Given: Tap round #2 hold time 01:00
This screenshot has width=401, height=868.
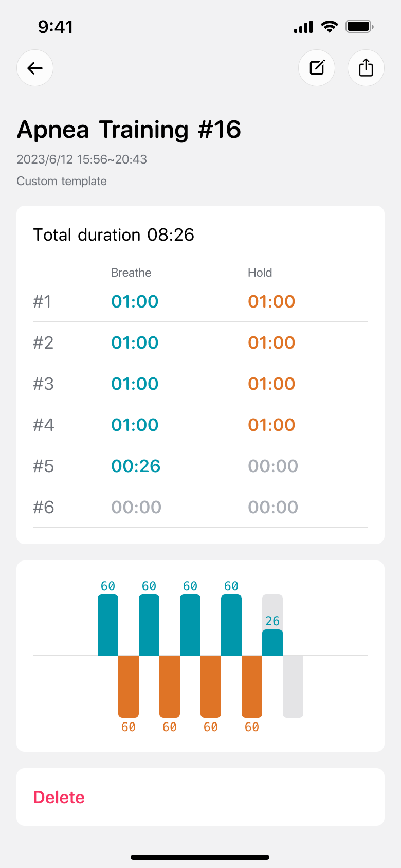Looking at the screenshot, I should click(x=271, y=342).
